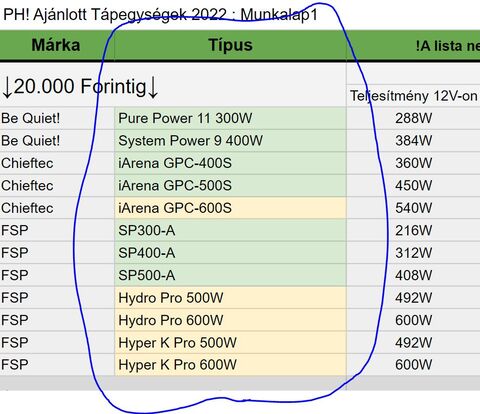Select the System Power 9 400W cell

click(x=230, y=141)
